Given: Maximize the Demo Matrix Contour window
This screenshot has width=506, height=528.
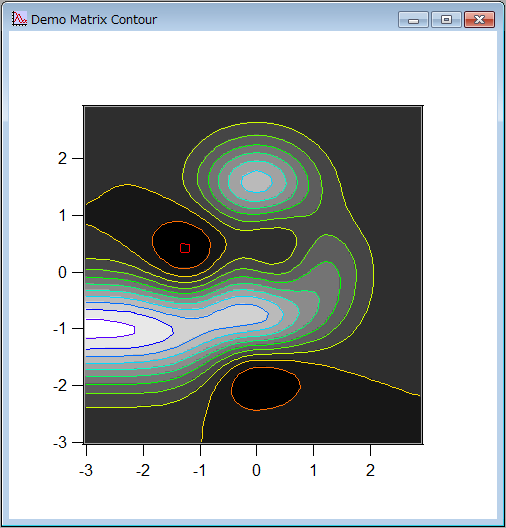Looking at the screenshot, I should click(446, 20).
